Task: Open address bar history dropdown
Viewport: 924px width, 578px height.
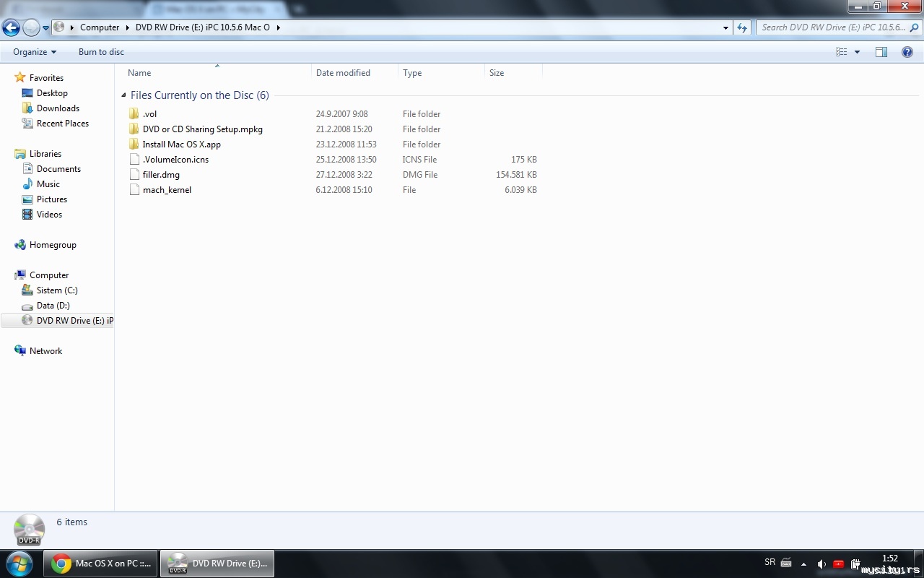Action: click(x=726, y=27)
